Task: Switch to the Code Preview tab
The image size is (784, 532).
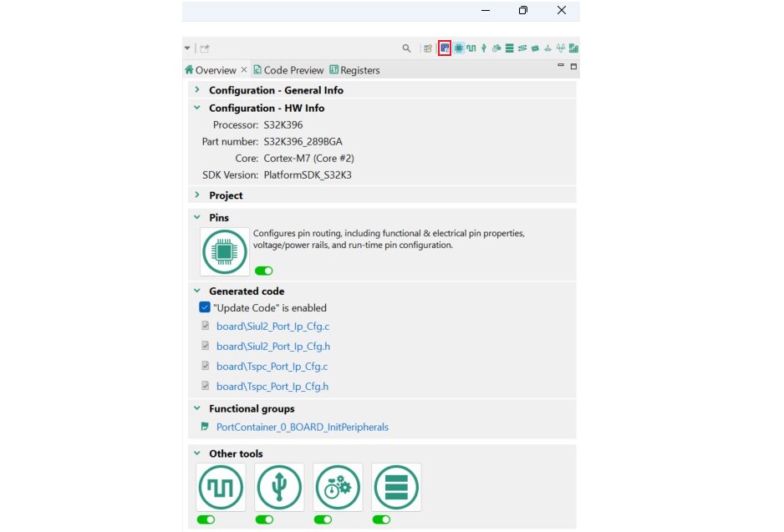Action: (x=293, y=70)
